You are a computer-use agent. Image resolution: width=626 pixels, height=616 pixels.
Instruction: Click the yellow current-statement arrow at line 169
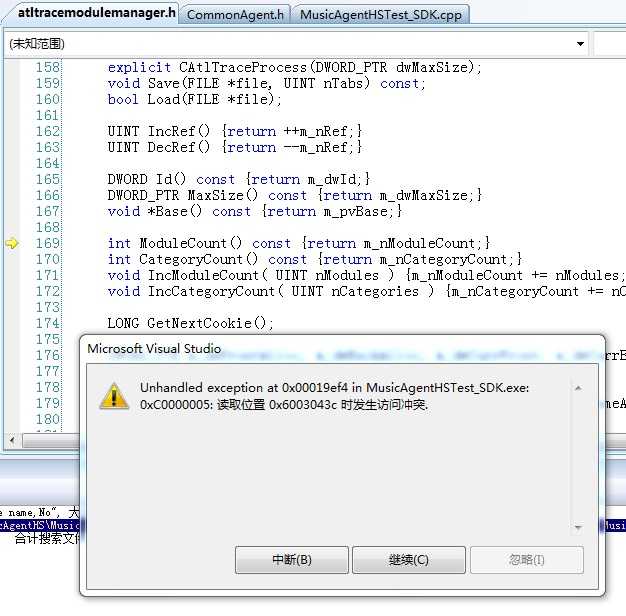tap(12, 243)
